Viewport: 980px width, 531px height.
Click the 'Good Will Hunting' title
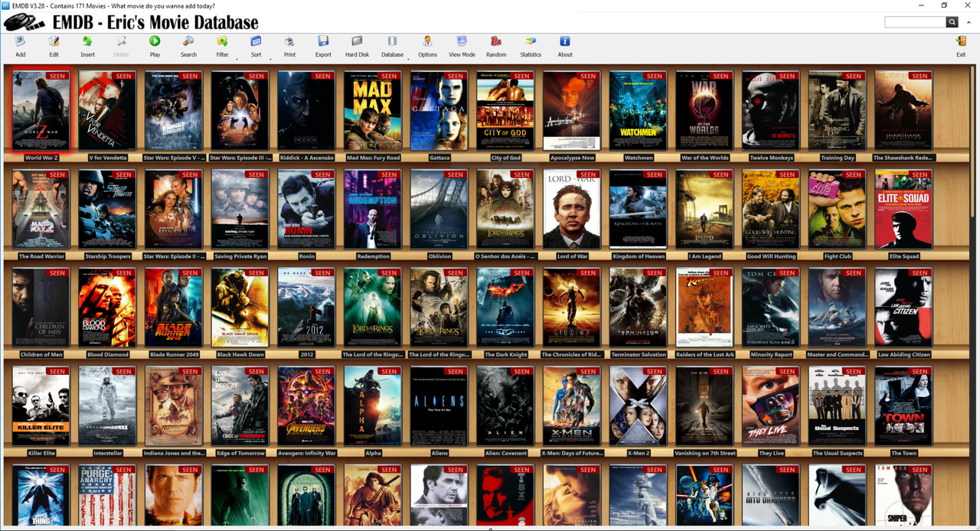pos(771,256)
